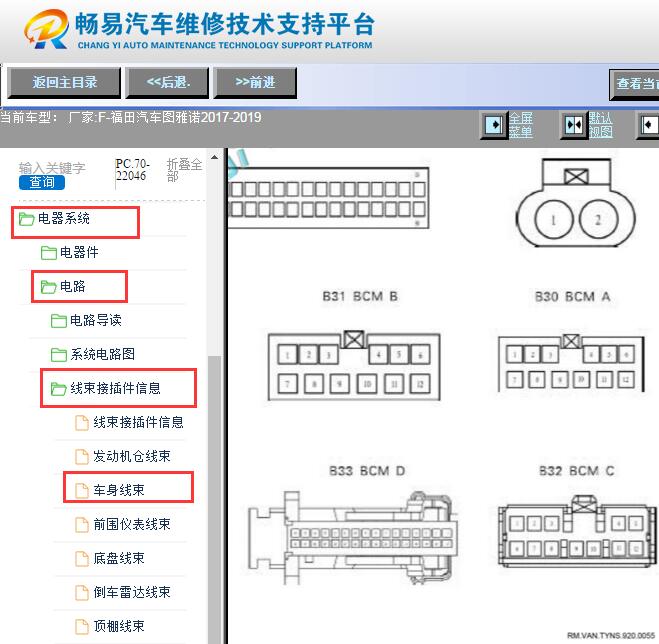Collapse the 电器系统 folder icon

click(26, 219)
